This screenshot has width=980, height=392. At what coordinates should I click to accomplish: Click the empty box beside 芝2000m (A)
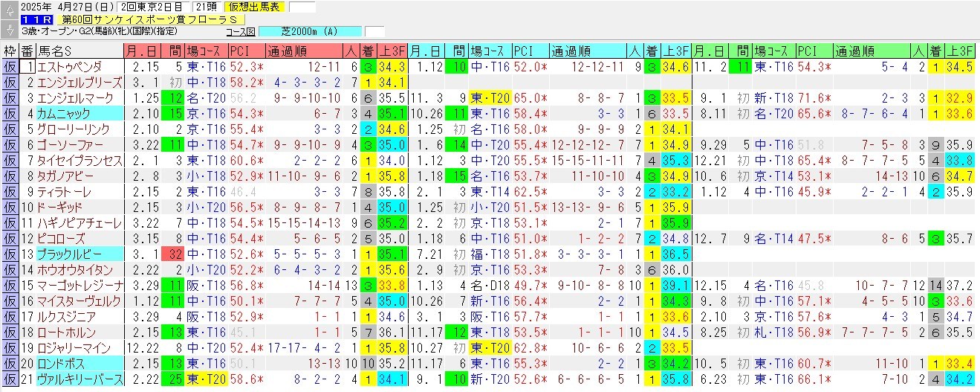374,32
